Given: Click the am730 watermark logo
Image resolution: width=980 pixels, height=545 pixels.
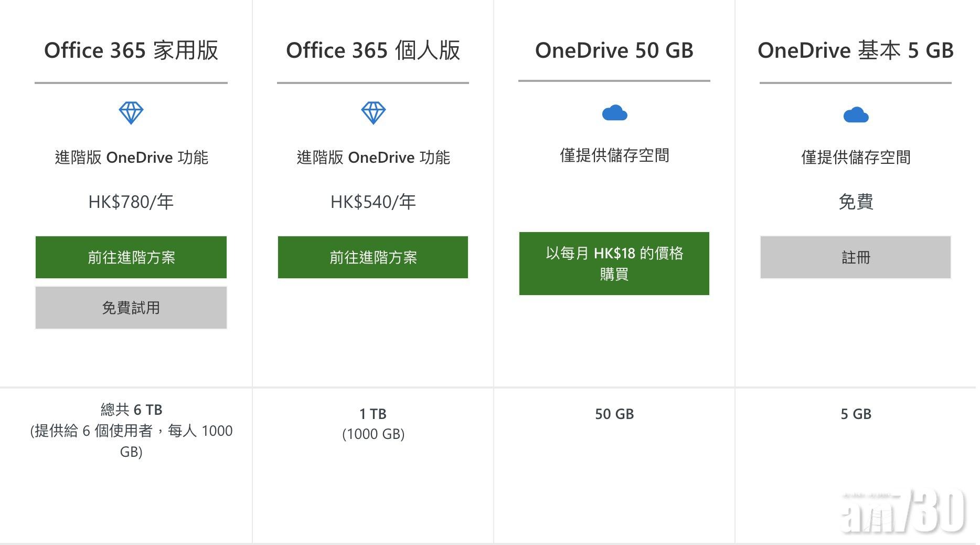Looking at the screenshot, I should pos(903,511).
